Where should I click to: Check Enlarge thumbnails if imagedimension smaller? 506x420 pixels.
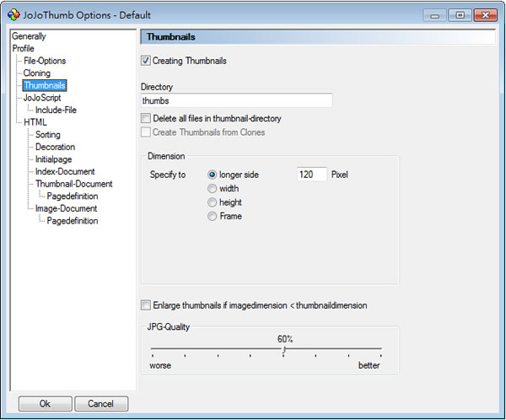146,305
